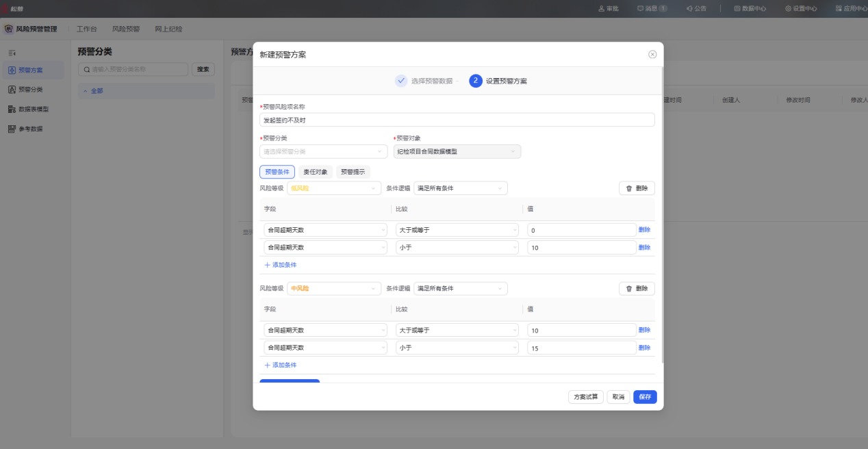The image size is (868, 449).
Task: Open 设置中心 from the top bar
Action: [x=801, y=9]
